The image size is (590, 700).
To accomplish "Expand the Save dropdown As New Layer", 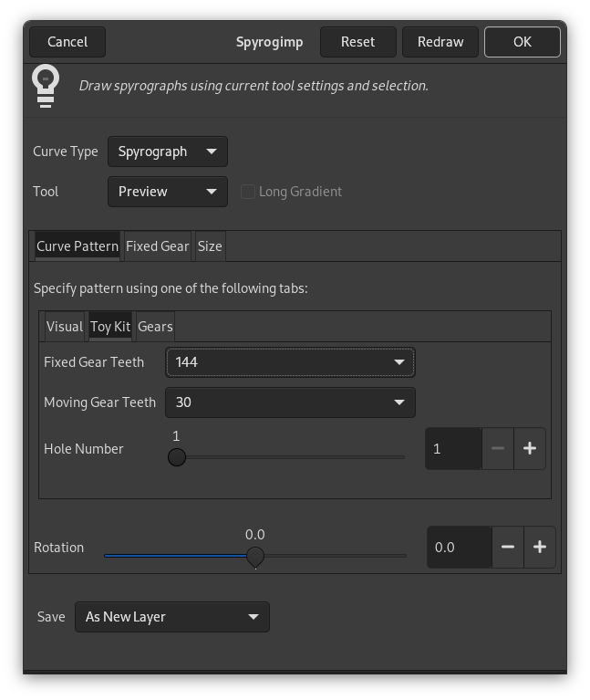I will [171, 617].
